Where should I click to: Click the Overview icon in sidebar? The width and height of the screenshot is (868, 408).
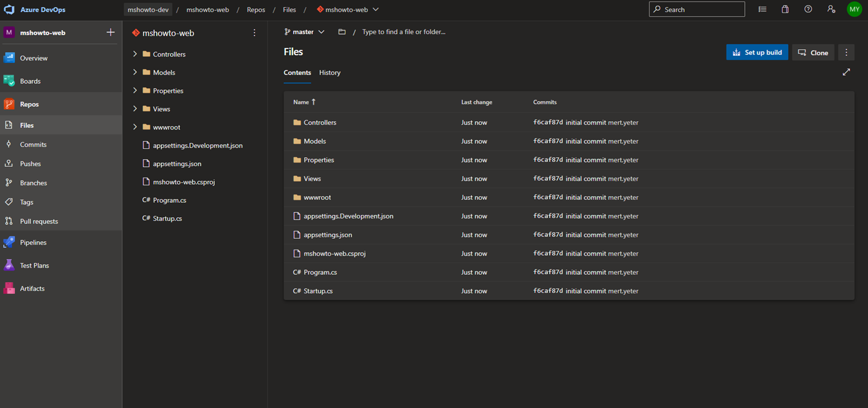(9, 58)
